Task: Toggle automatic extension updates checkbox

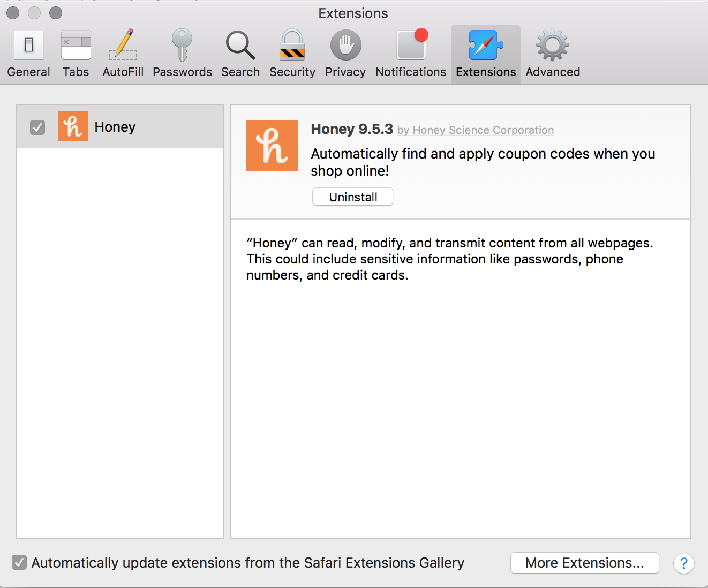Action: point(19,562)
